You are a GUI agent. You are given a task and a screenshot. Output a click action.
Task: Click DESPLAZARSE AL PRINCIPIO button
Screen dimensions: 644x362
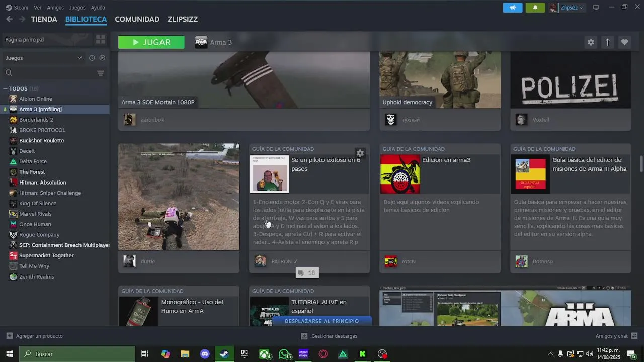tap(321, 321)
